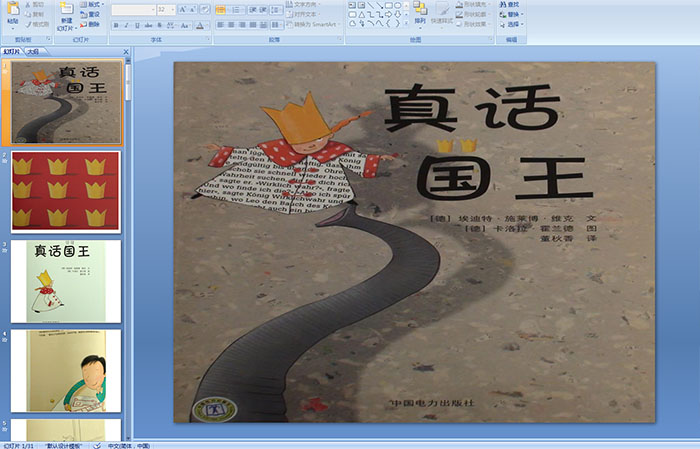This screenshot has width=700, height=449.
Task: Select the Right Arrow block shape
Action: pos(388,15)
